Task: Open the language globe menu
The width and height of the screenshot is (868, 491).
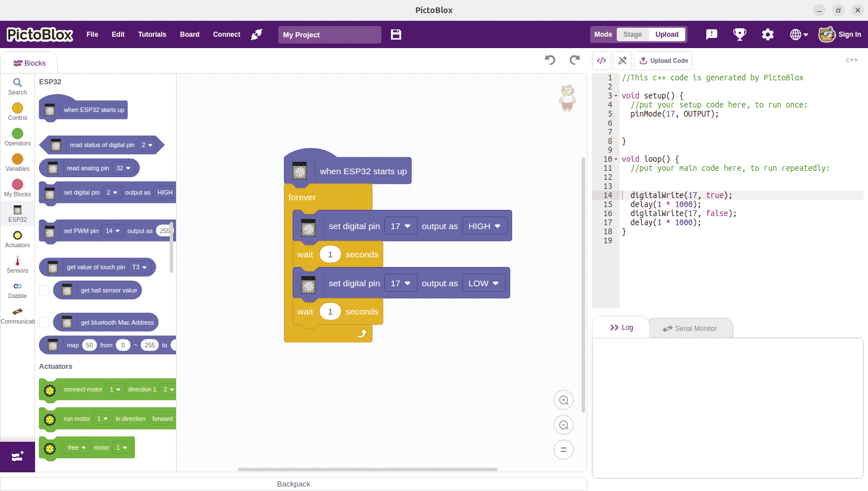Action: click(x=798, y=35)
